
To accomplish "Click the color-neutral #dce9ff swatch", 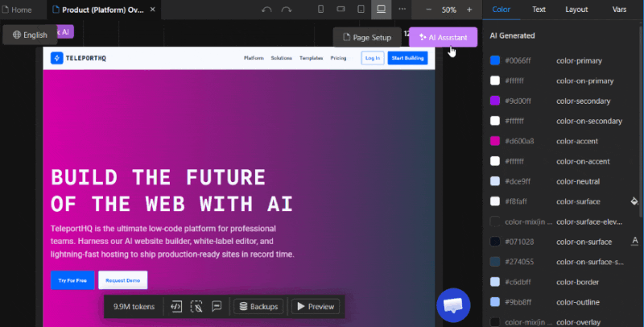I will click(495, 181).
